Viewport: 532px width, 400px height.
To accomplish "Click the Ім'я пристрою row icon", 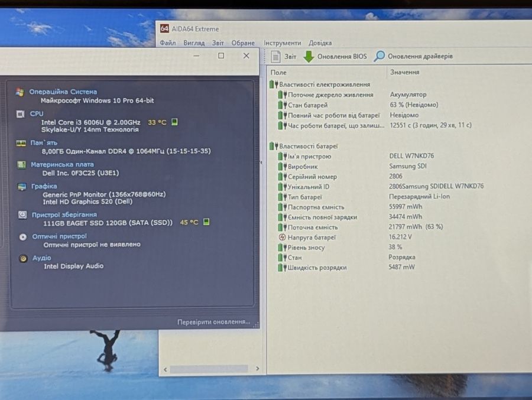I will [x=283, y=157].
